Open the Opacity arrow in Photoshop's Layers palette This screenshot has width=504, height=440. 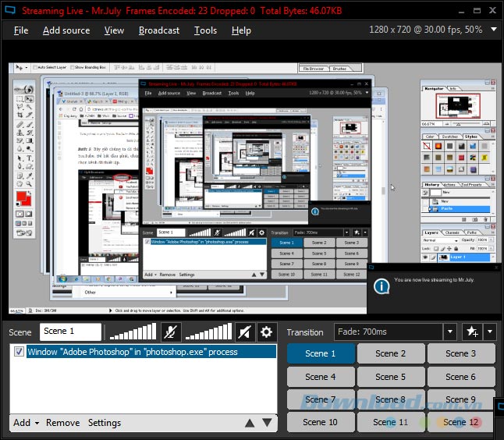point(492,240)
